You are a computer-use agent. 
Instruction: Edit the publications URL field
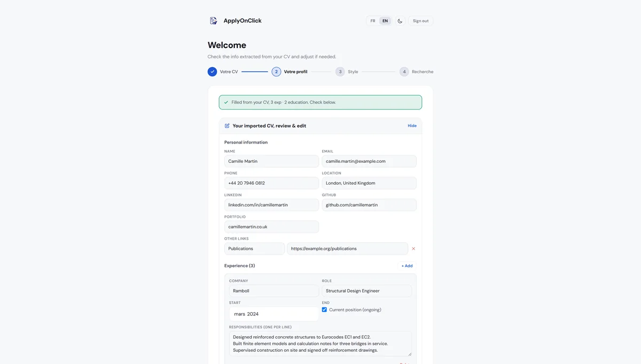coord(348,249)
